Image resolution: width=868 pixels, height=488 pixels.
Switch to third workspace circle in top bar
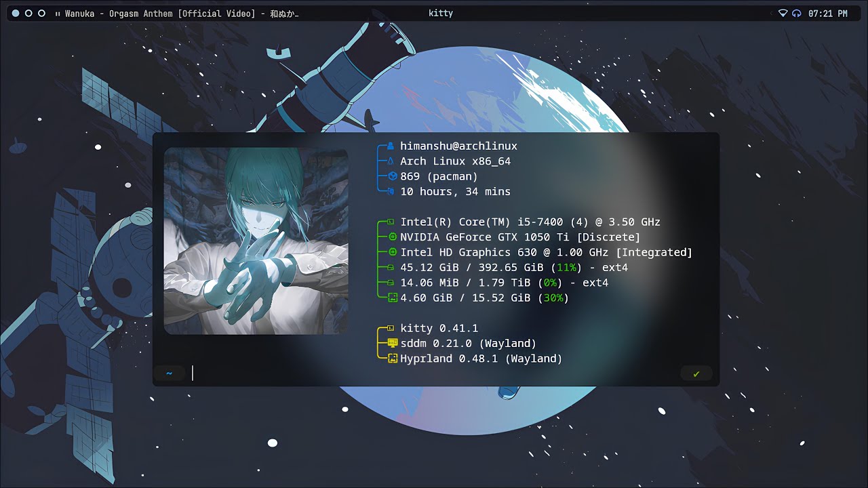tap(41, 14)
